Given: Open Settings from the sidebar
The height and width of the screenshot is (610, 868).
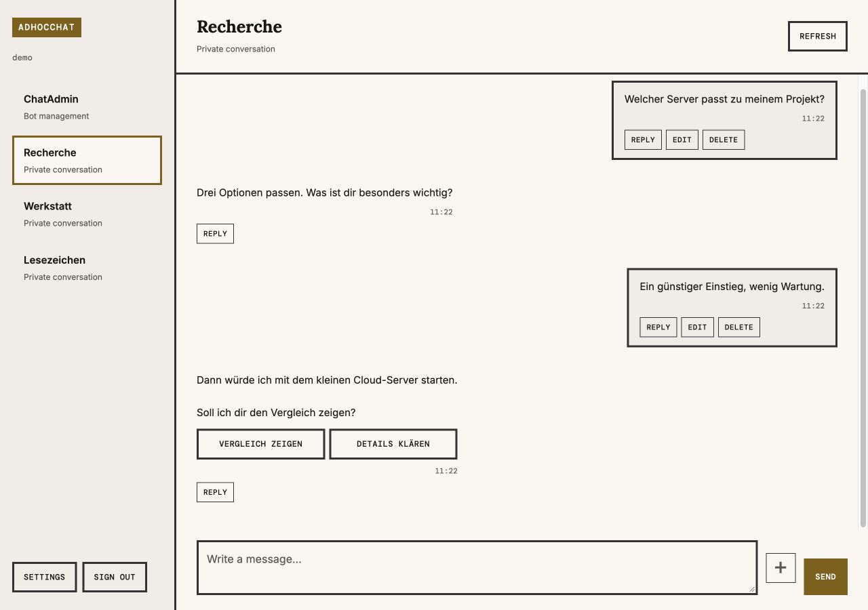Looking at the screenshot, I should tap(45, 577).
